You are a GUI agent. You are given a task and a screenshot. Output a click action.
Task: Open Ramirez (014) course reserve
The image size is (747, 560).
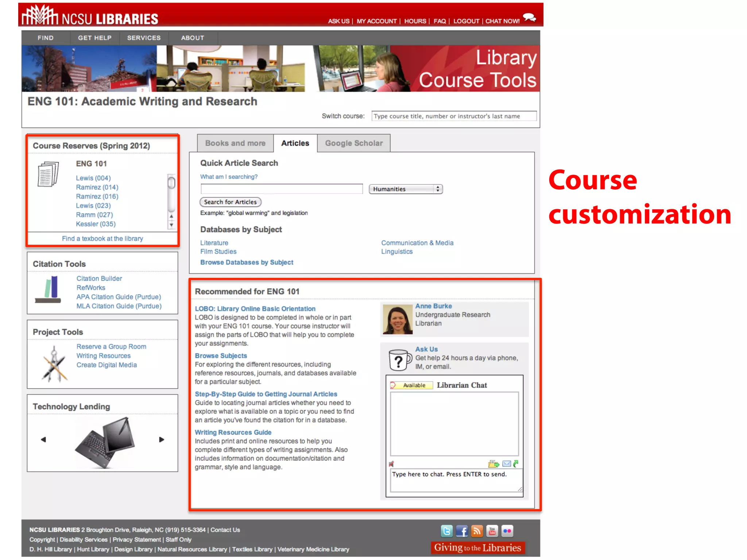(97, 187)
